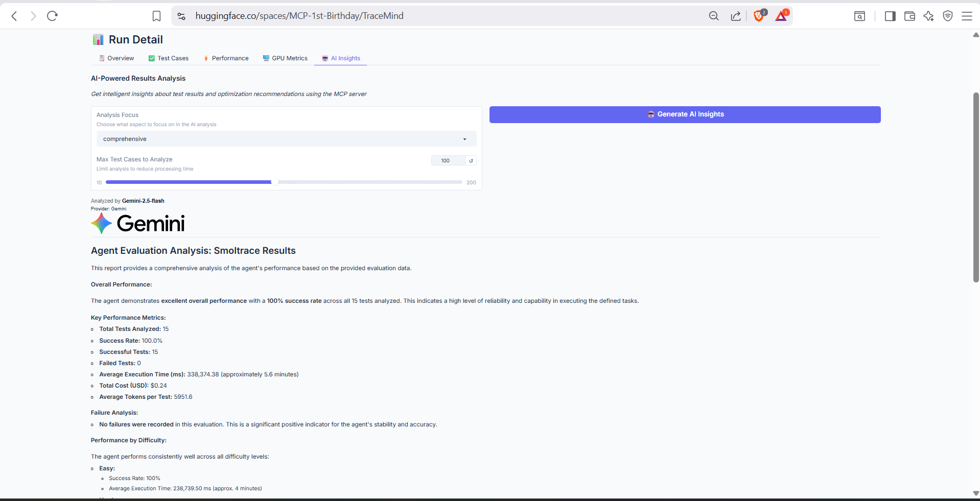Click the slider maximum label '200'
The height and width of the screenshot is (501, 980).
click(x=471, y=182)
